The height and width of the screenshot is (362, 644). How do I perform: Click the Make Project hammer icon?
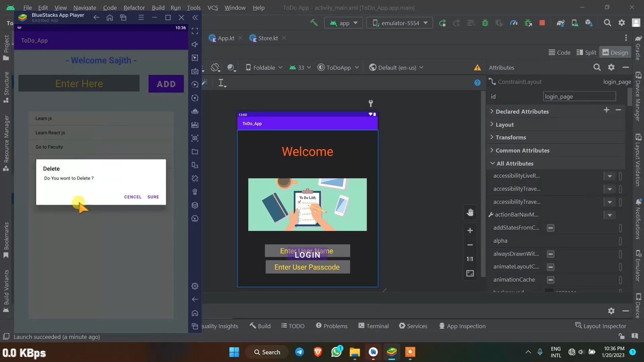[x=314, y=23]
